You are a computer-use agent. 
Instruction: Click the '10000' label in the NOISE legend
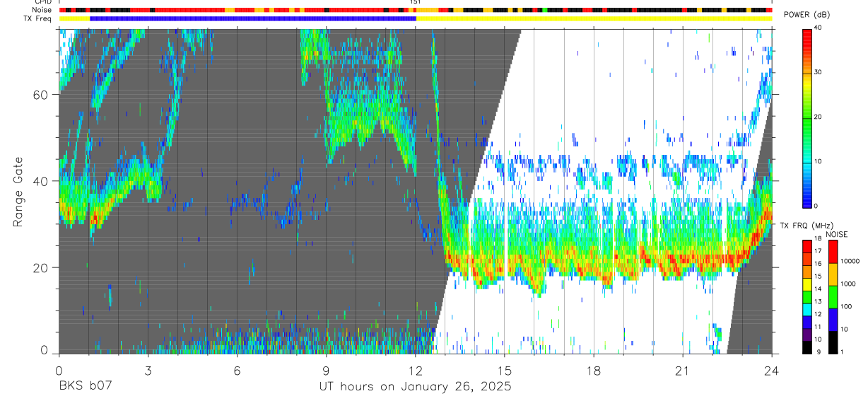coord(850,261)
